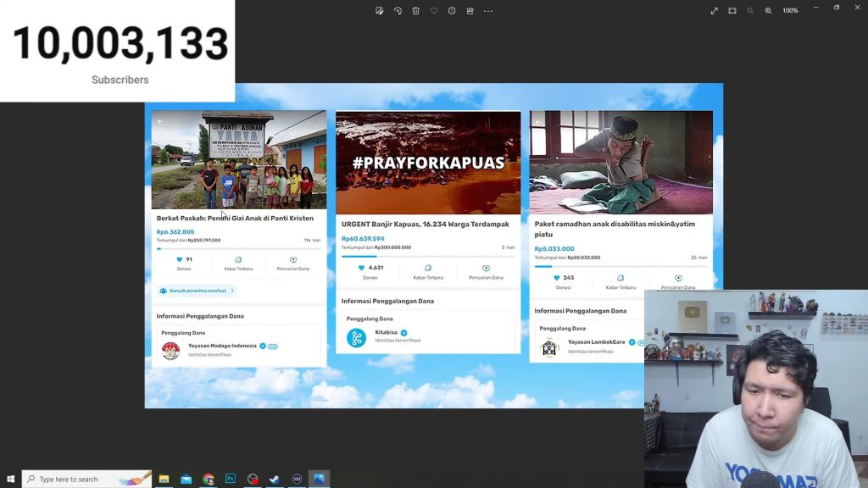868x488 pixels.
Task: Switch to Photoshop on the taskbar
Action: pos(231,479)
